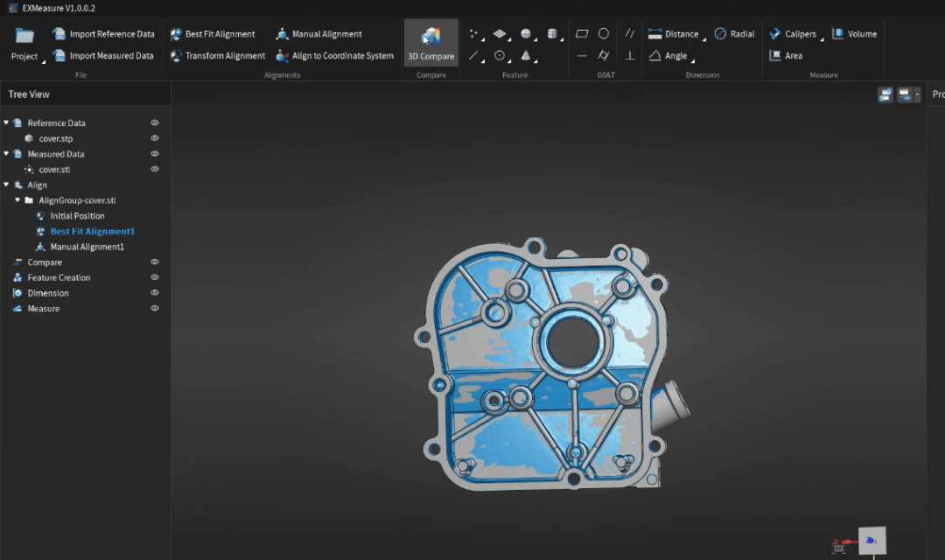Open the Calipers dropdown arrow
This screenshot has width=945, height=560.
tap(822, 39)
